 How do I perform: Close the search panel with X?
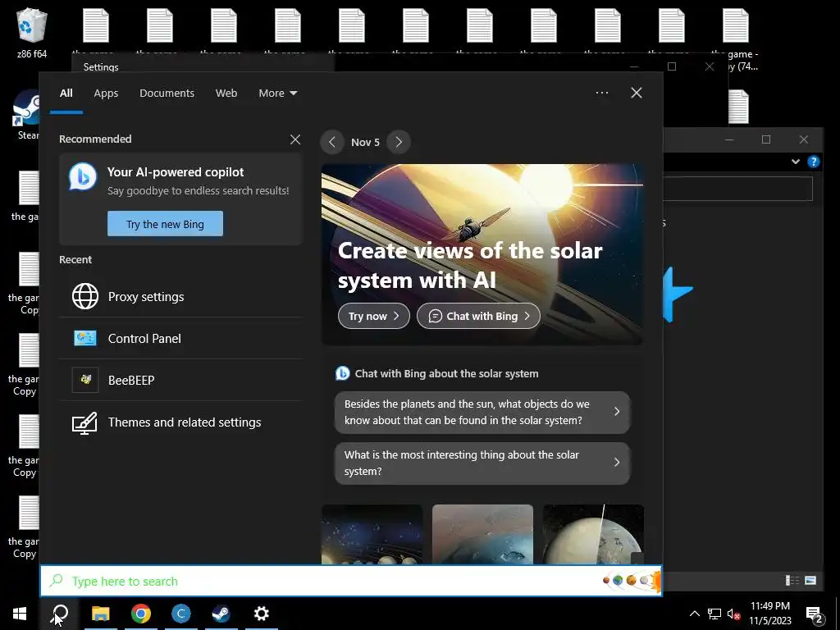click(637, 93)
